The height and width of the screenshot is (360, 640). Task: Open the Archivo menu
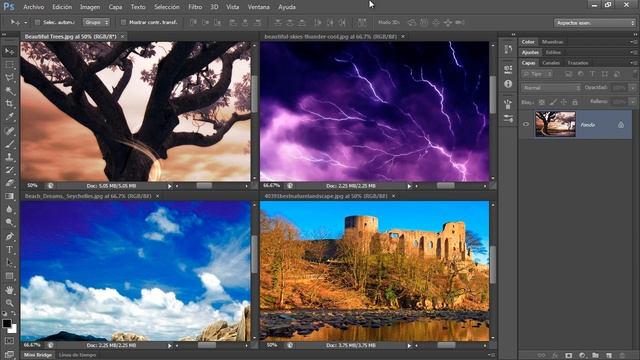pyautogui.click(x=33, y=7)
